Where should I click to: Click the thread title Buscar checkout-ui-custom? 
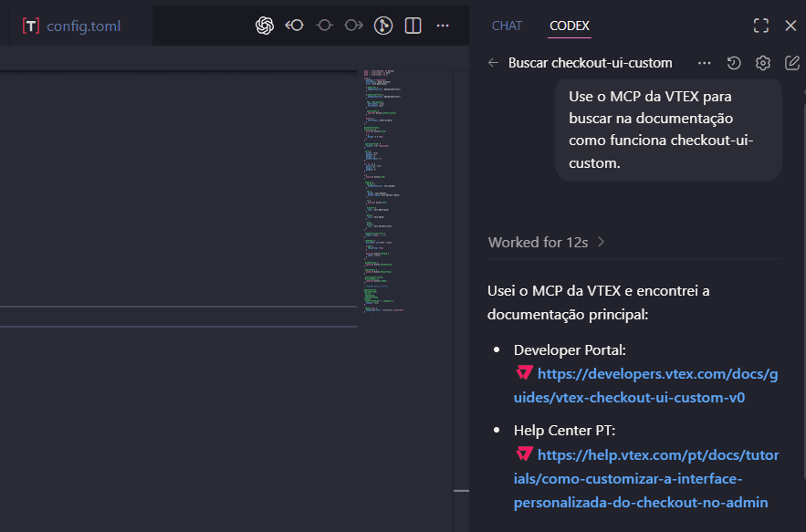(590, 63)
